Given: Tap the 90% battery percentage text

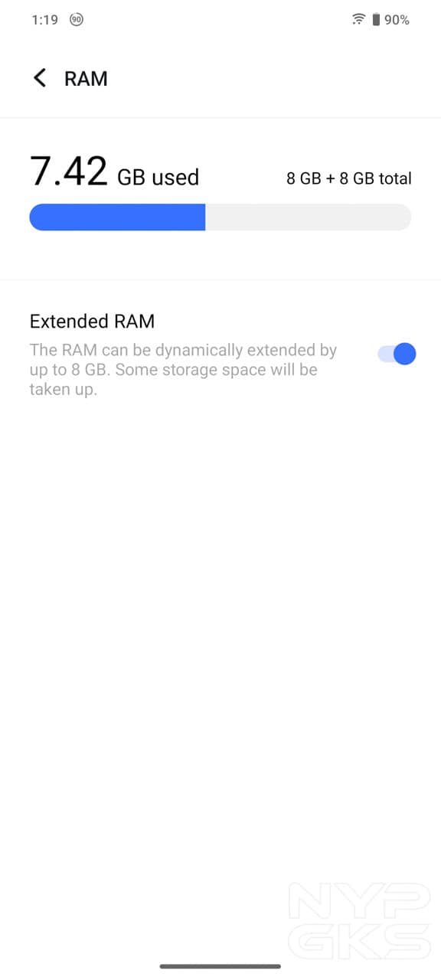Looking at the screenshot, I should tap(397, 20).
